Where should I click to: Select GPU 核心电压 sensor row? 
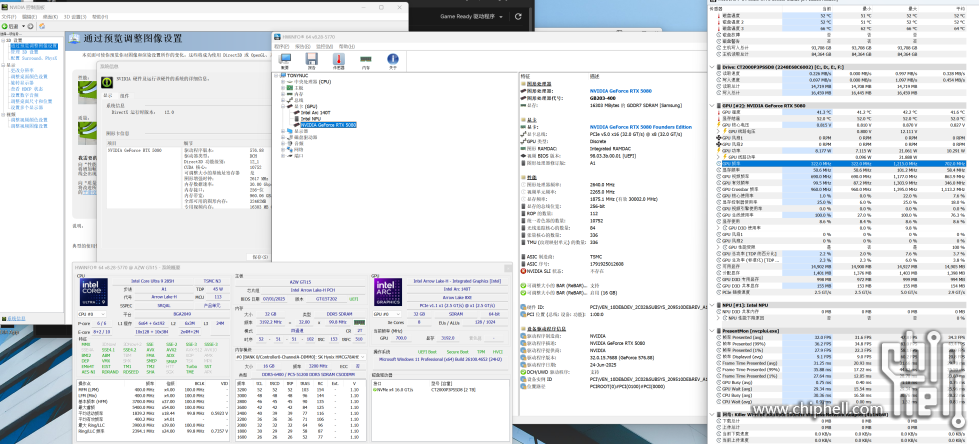tap(844, 125)
